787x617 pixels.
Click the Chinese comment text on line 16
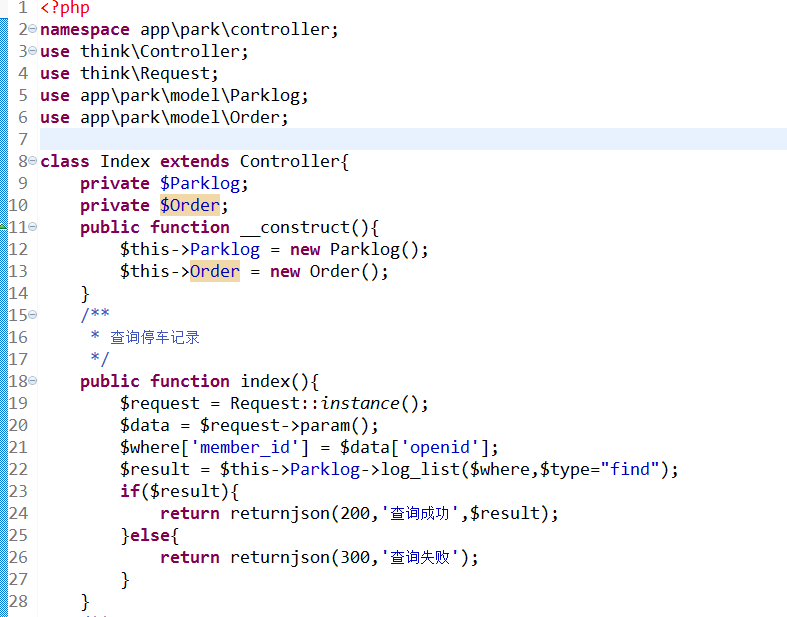coord(155,338)
